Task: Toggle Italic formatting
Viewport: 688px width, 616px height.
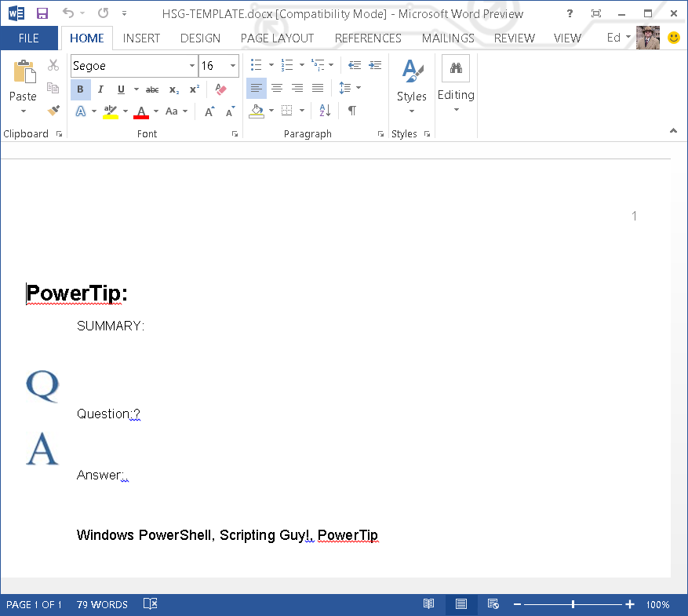Action: [100, 89]
